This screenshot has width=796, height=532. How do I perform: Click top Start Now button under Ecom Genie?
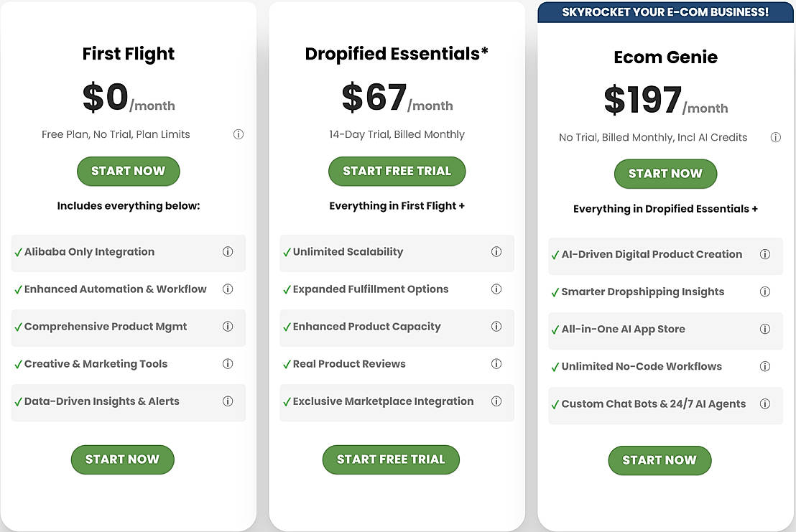point(665,174)
